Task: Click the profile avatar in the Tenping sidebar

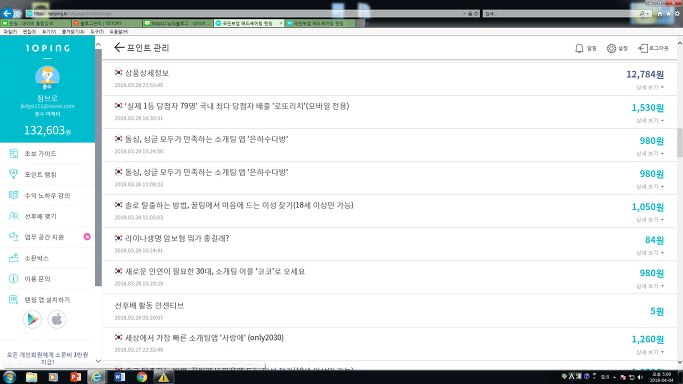Action: point(47,77)
